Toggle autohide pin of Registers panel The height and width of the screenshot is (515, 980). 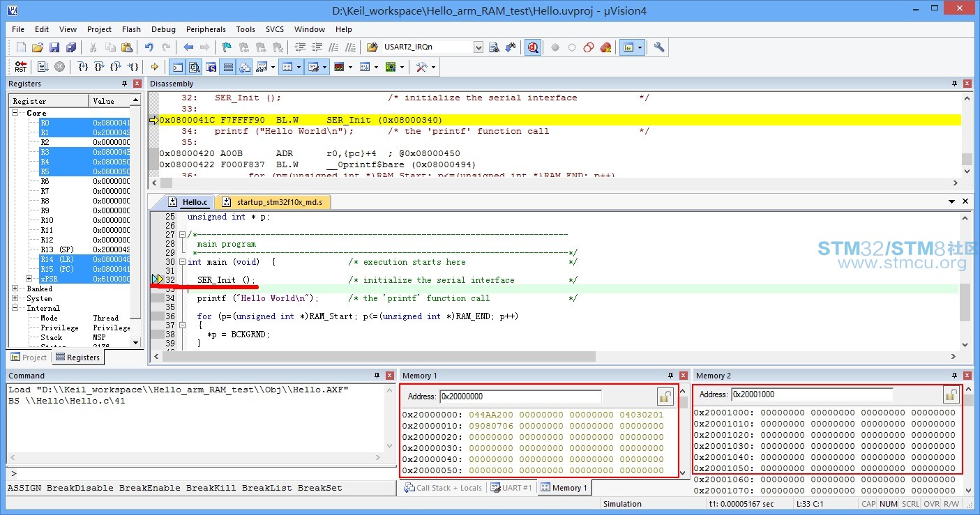click(124, 84)
